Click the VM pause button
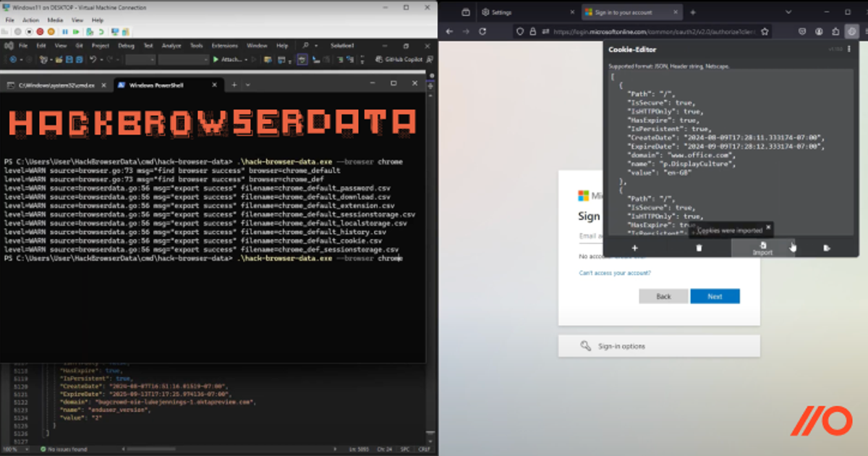Screen dimensions: 868x456 click(65, 32)
